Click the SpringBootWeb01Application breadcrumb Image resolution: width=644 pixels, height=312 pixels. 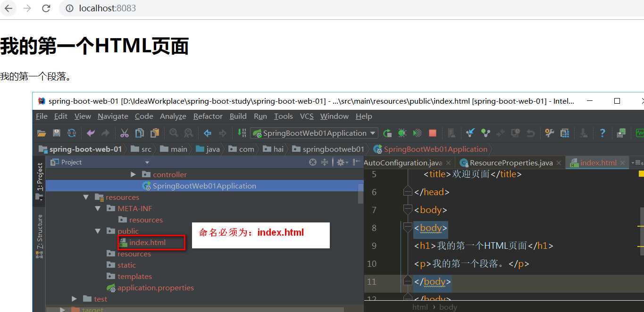coord(430,149)
